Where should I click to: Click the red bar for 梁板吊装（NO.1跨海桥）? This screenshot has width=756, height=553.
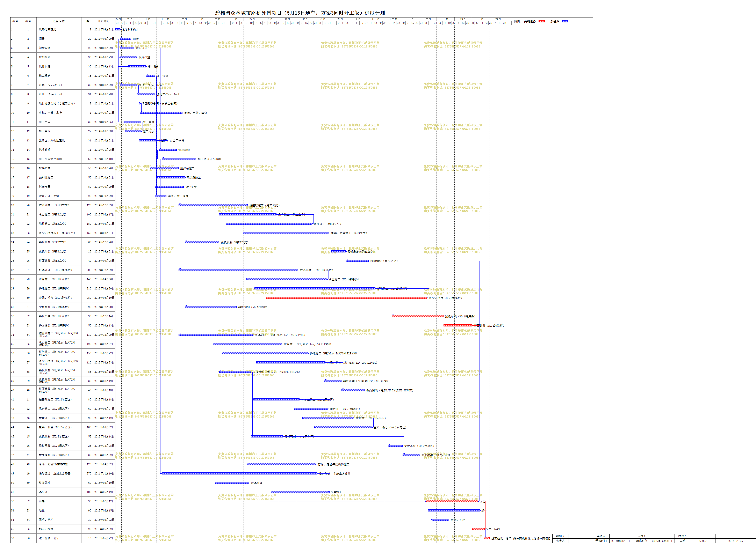(418, 316)
